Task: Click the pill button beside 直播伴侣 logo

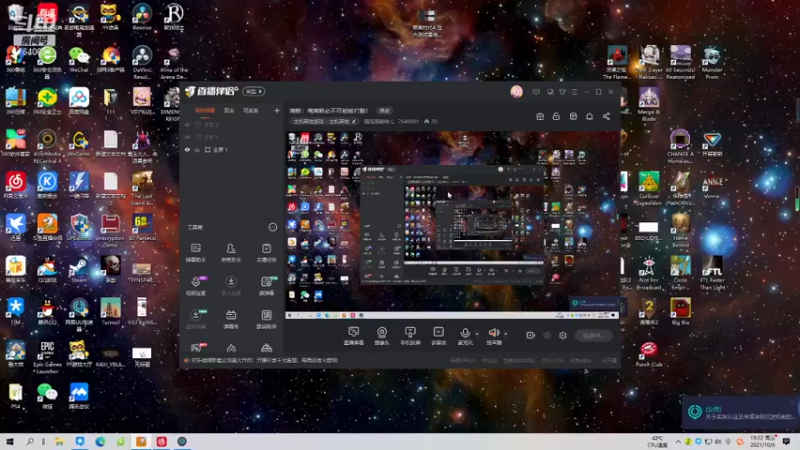Action: click(x=253, y=92)
